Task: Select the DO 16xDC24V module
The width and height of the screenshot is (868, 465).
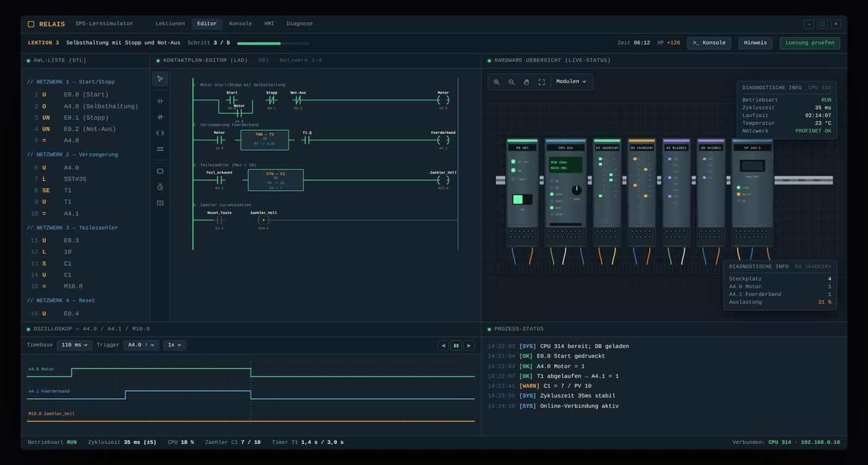Action: (x=642, y=192)
